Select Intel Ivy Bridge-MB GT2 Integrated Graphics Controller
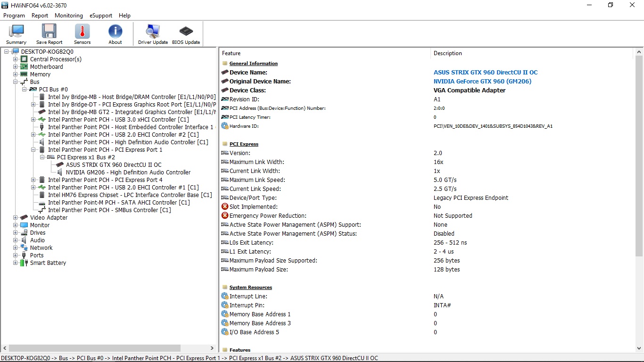The width and height of the screenshot is (644, 362). pyautogui.click(x=132, y=112)
